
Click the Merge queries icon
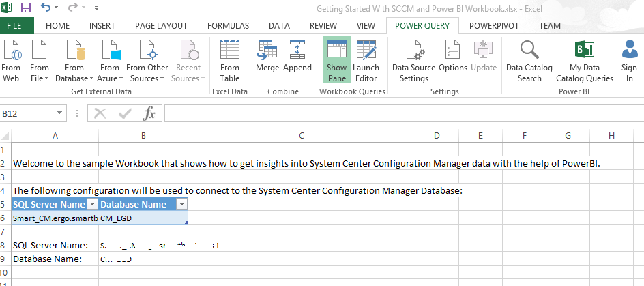click(x=267, y=57)
